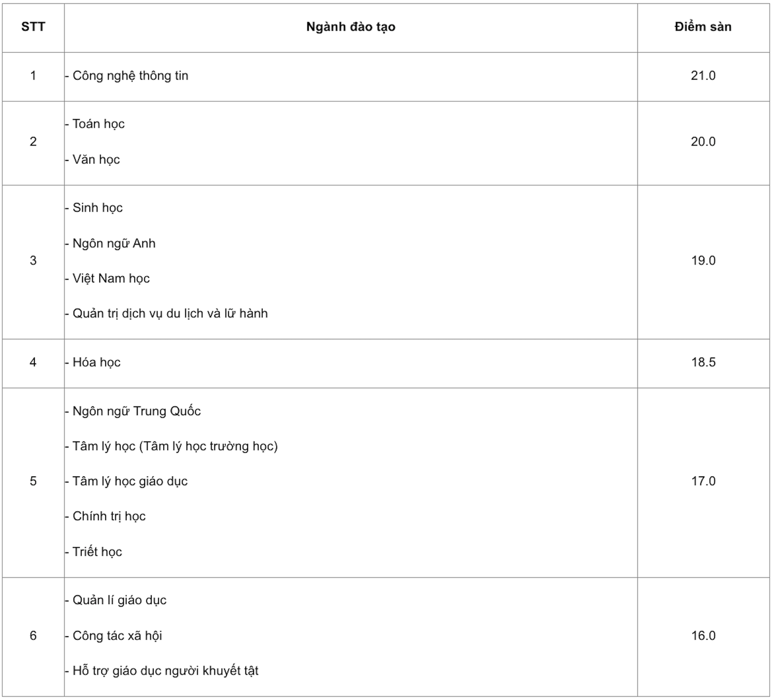The image size is (774, 700).
Task: Click the Ngôn ngữ Anh text
Action: coord(114,243)
